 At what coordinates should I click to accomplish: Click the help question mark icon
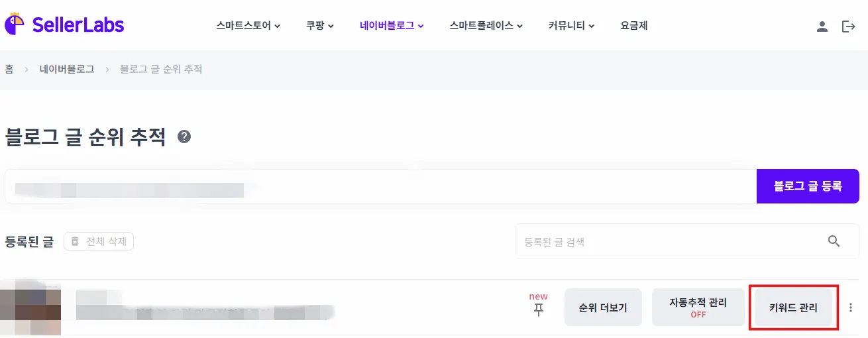coord(184,137)
